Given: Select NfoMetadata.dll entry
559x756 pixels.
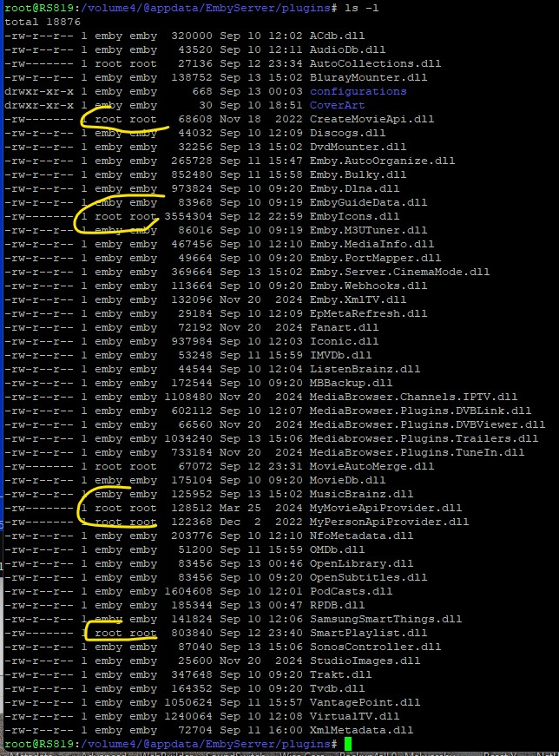Looking at the screenshot, I should [x=361, y=536].
